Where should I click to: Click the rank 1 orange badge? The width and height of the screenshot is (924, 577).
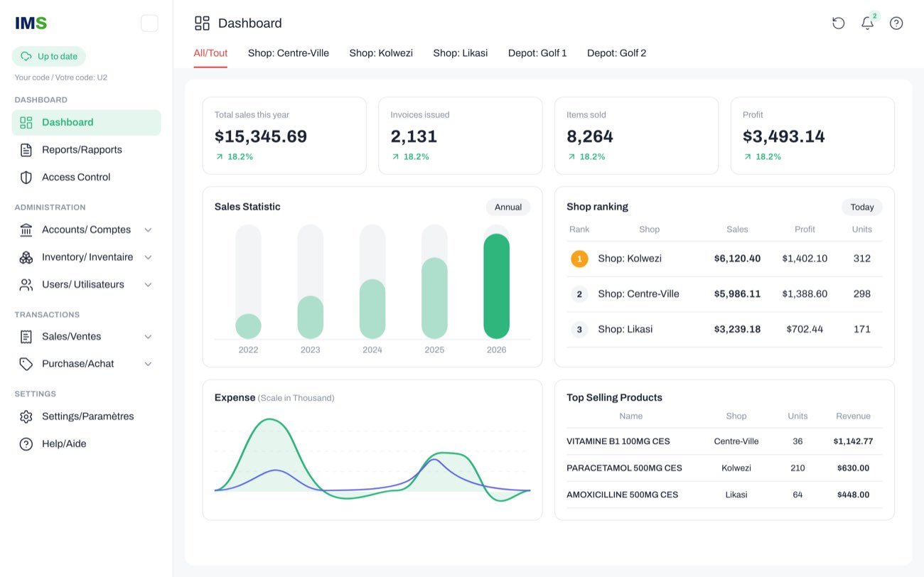(579, 259)
